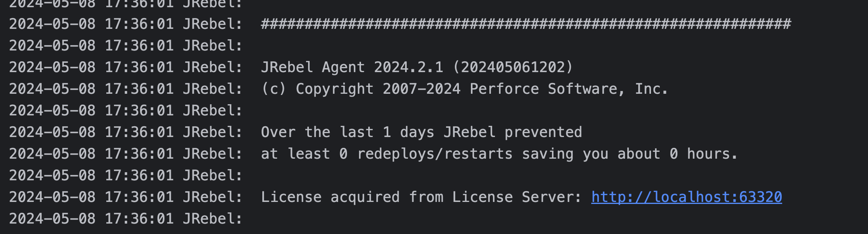The width and height of the screenshot is (868, 234).
Task: Click 'JRebel:' prefix on the 'at least 0' line
Action: (x=213, y=154)
